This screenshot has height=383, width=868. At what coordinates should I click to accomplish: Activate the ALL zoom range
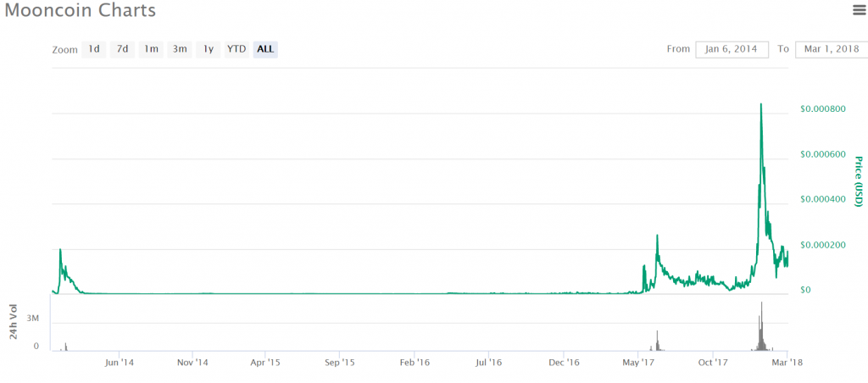[265, 49]
